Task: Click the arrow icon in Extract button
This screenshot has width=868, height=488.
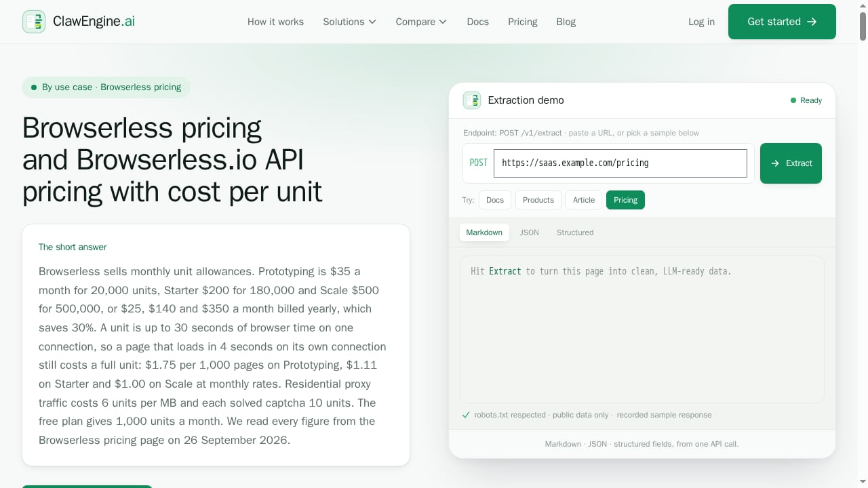Action: click(x=775, y=163)
